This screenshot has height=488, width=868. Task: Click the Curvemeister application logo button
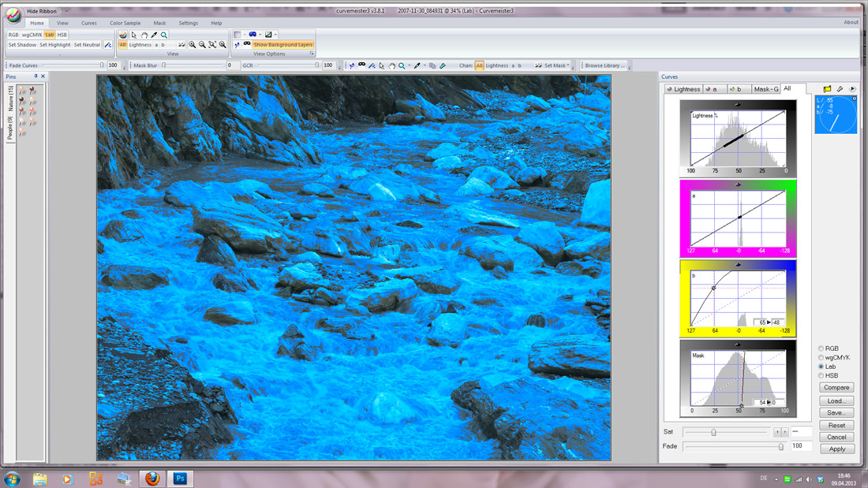13,15
